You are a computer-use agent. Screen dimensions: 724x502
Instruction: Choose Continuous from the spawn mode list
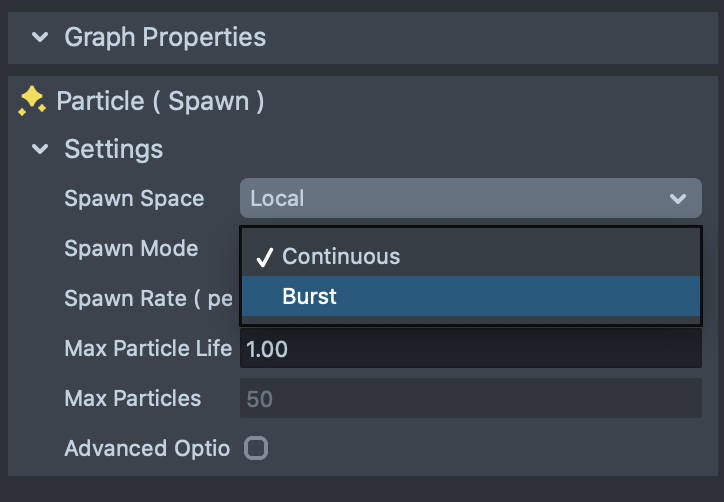(341, 257)
